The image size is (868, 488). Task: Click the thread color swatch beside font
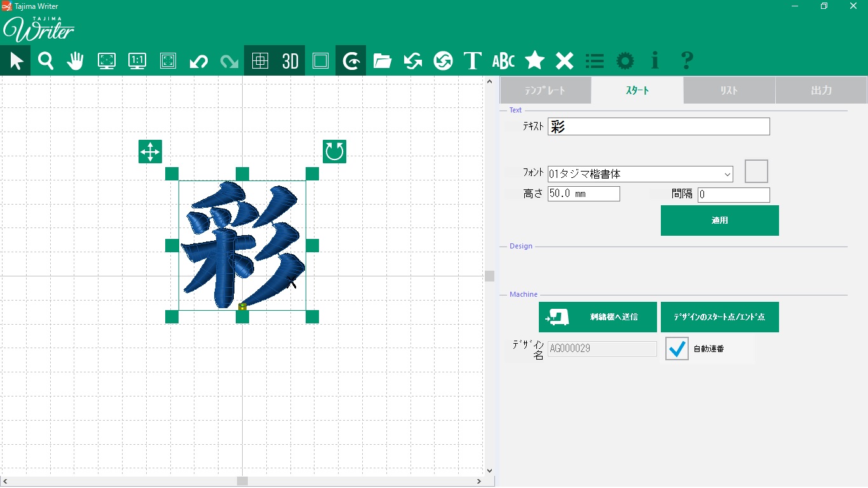tap(756, 172)
